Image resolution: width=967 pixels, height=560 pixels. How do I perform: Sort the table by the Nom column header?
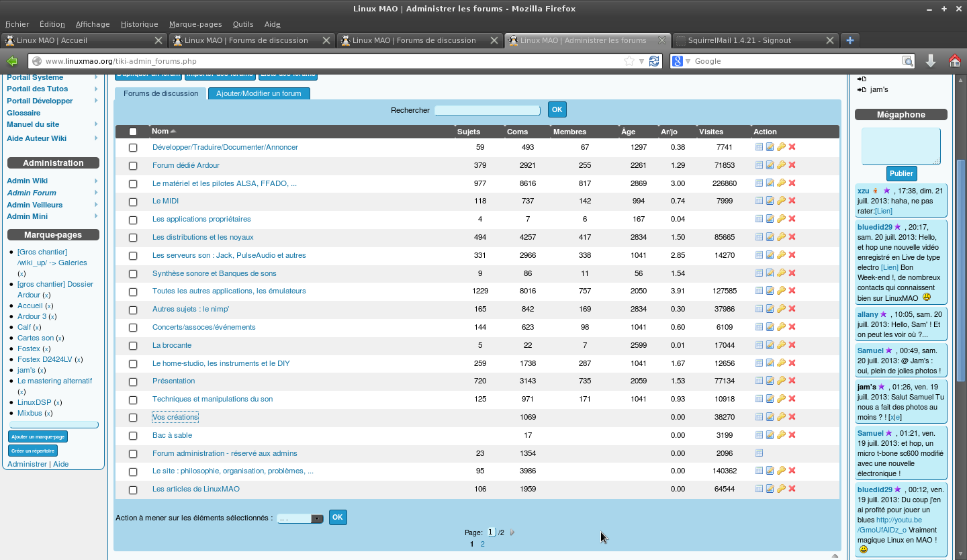160,132
